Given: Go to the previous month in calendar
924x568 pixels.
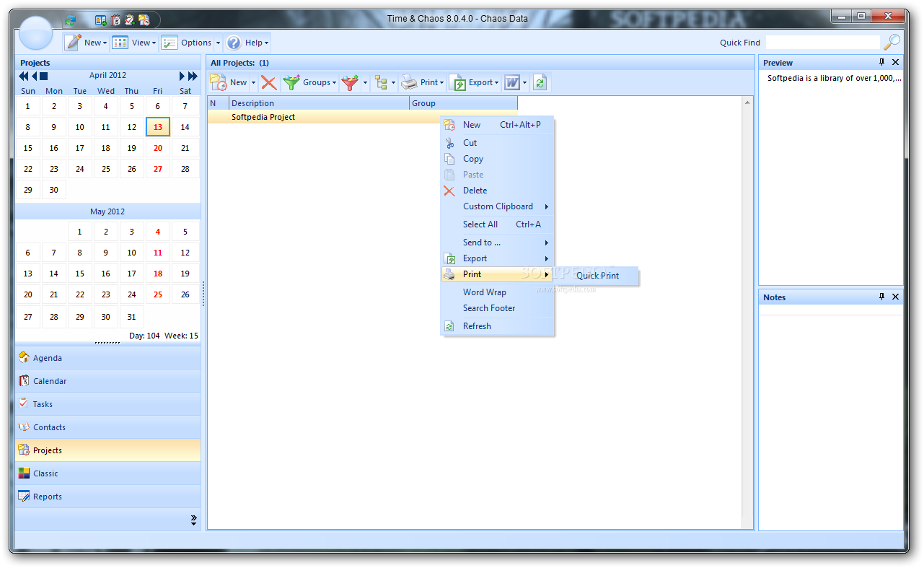Looking at the screenshot, I should click(34, 76).
